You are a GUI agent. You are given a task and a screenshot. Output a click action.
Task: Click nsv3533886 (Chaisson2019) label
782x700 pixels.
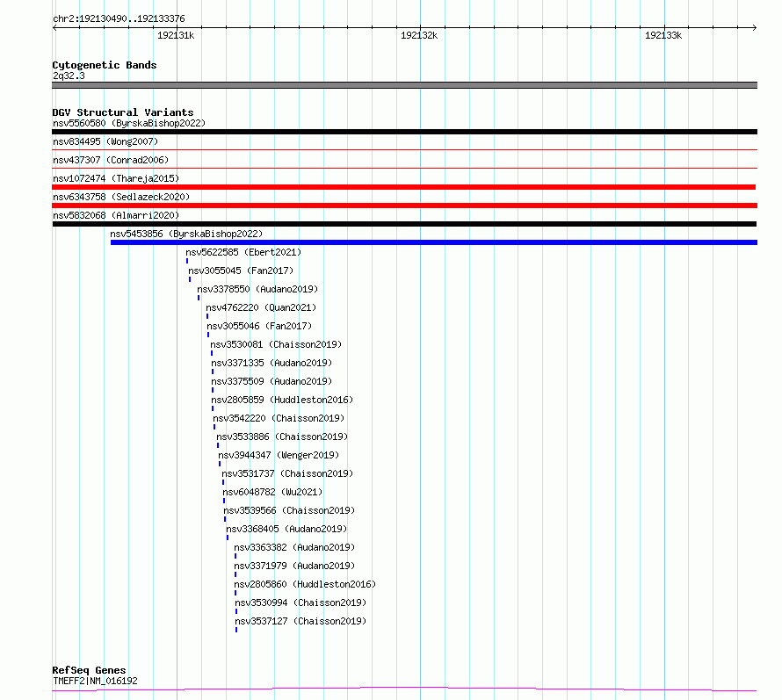pyautogui.click(x=282, y=437)
